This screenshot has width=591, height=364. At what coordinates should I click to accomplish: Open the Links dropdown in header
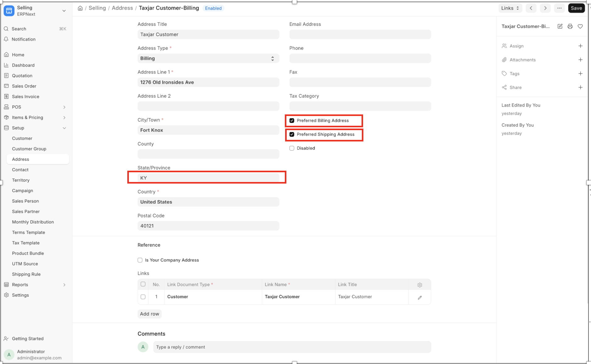(510, 8)
